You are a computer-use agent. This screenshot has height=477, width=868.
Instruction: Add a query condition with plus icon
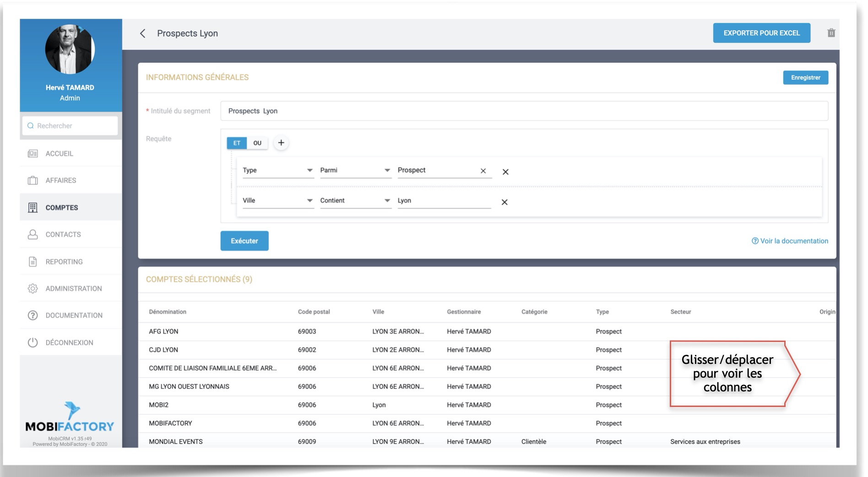pyautogui.click(x=281, y=143)
